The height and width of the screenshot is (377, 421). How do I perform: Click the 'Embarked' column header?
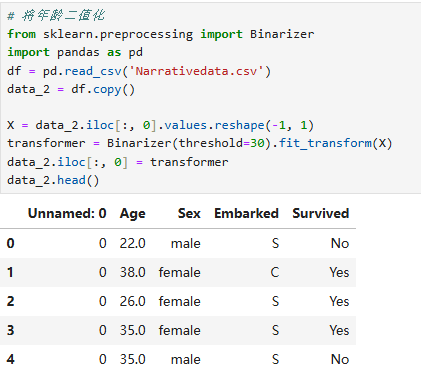(246, 213)
